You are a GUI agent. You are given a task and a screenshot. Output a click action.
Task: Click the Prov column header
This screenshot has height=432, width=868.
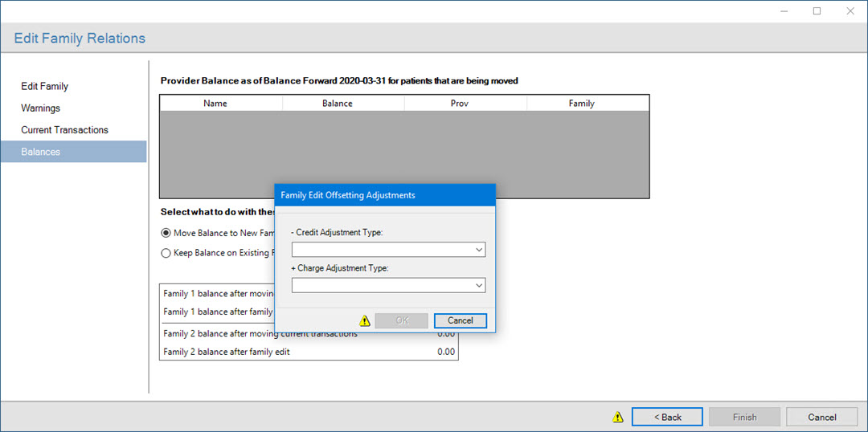tap(460, 103)
